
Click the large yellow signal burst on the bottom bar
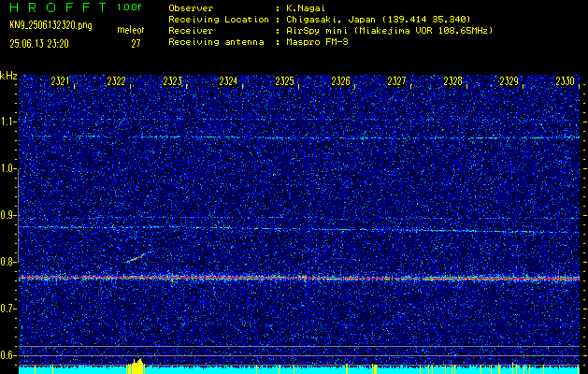[x=136, y=367]
